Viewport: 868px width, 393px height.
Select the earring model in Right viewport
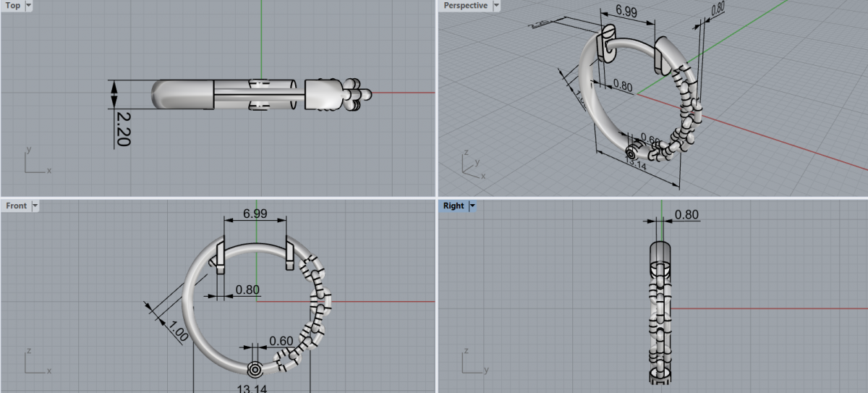tap(660, 311)
